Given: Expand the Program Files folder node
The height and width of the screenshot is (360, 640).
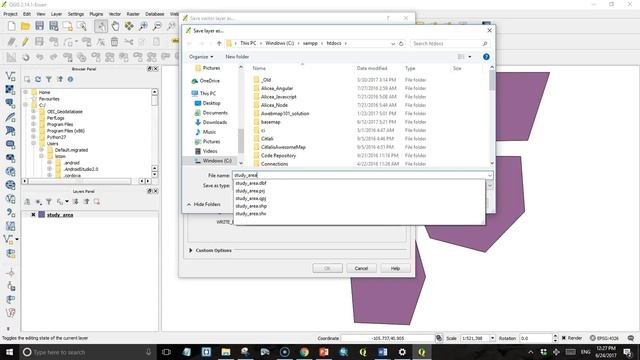Looking at the screenshot, I should [33, 124].
